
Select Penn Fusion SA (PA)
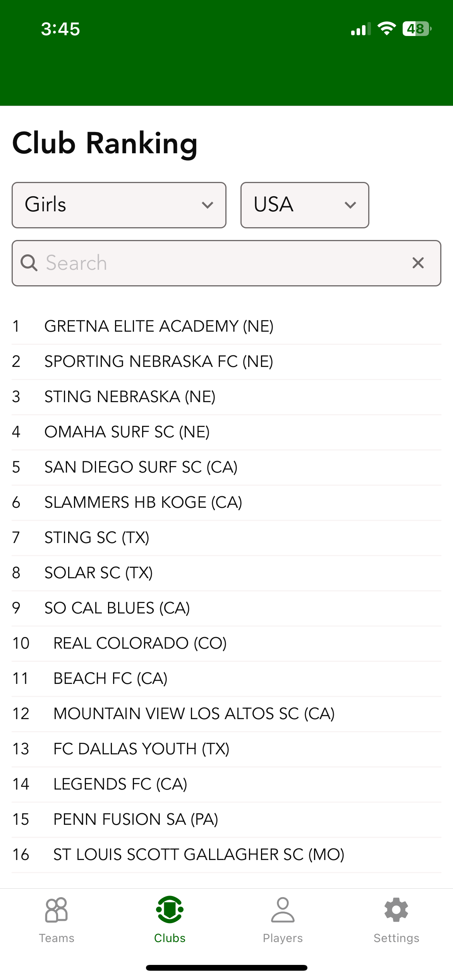[136, 819]
